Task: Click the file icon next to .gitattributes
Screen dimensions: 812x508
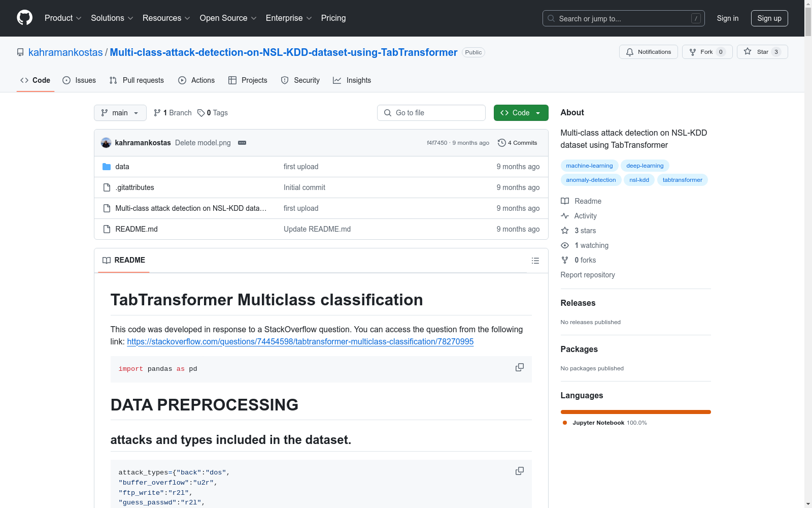Action: (107, 187)
